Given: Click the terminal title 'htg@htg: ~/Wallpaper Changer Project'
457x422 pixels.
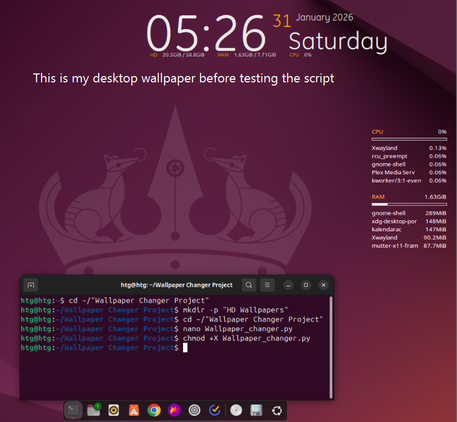Looking at the screenshot, I should (176, 285).
